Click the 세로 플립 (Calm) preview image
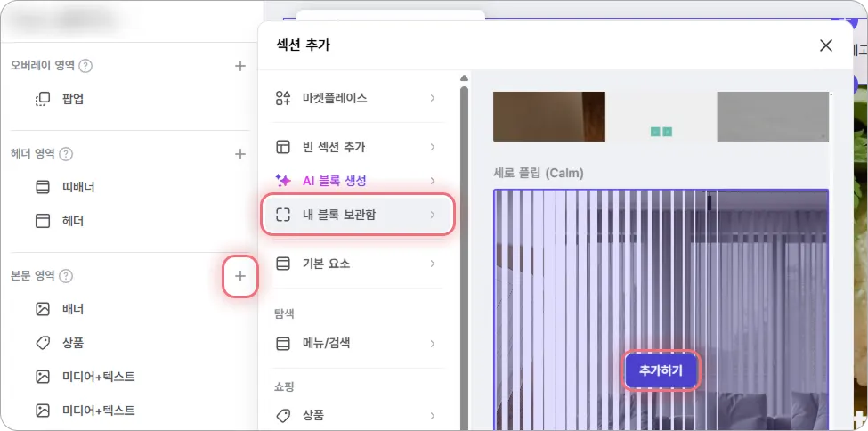Viewport: 868px width, 431px height. point(661,309)
